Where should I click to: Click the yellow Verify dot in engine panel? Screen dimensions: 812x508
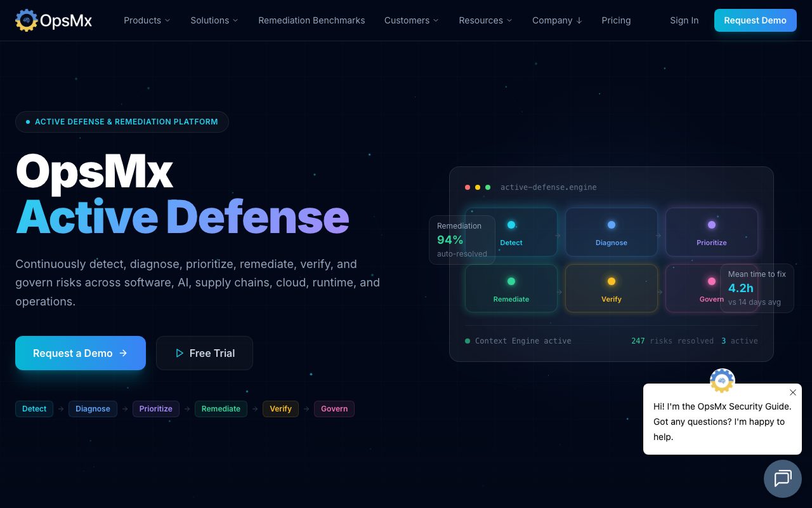(612, 281)
